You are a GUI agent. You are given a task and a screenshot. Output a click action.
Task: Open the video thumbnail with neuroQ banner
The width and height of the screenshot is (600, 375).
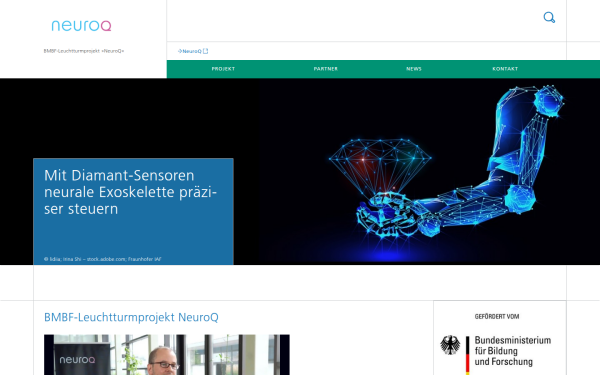click(x=167, y=355)
